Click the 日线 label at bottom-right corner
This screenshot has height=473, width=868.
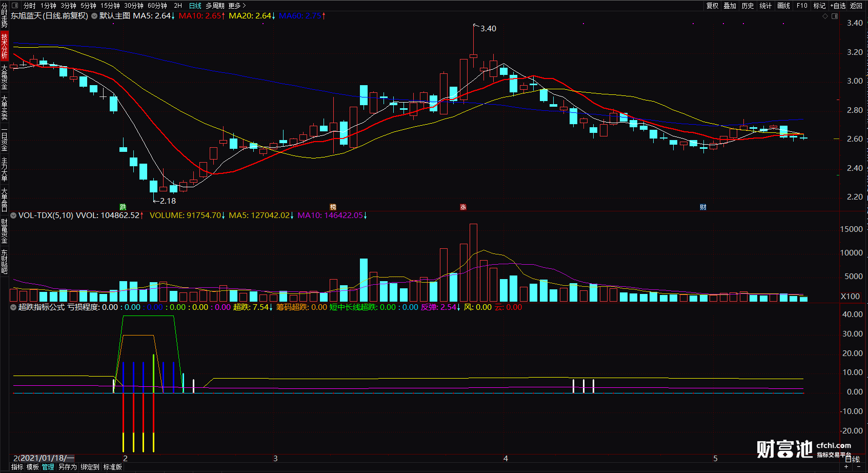pyautogui.click(x=852, y=459)
